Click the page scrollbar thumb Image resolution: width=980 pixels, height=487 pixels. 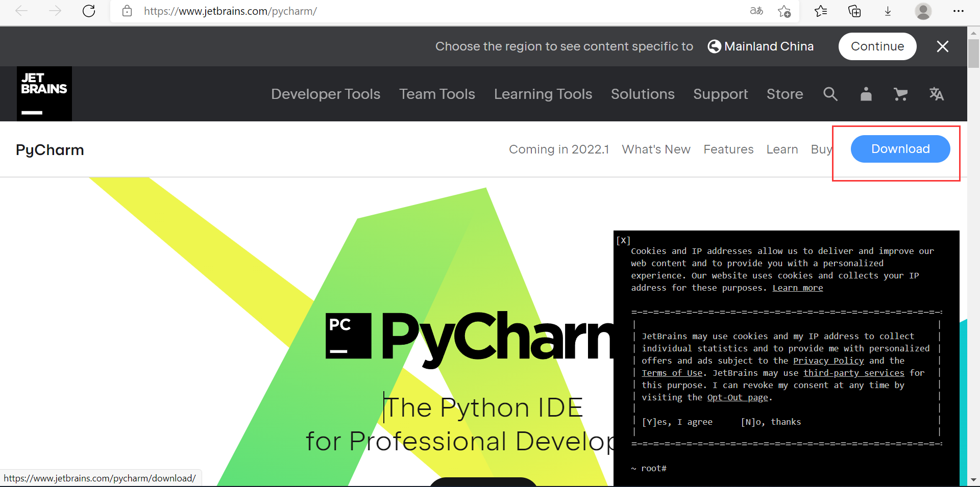click(973, 53)
